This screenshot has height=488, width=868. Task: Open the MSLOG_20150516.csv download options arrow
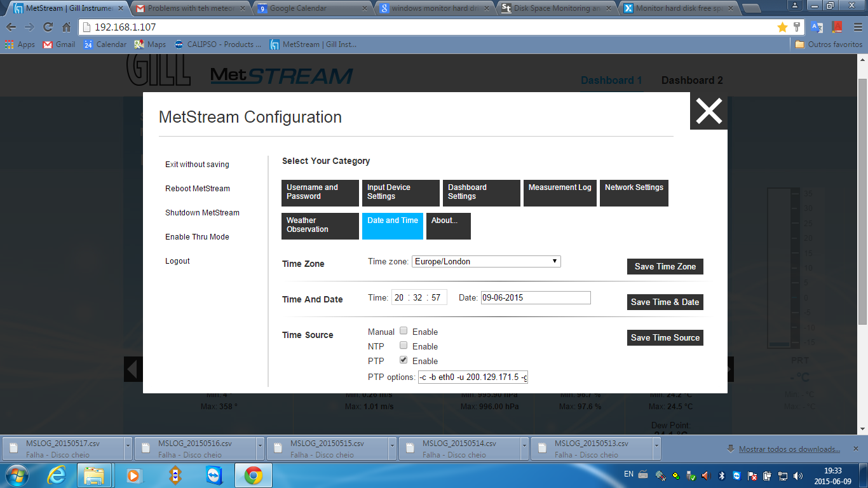coord(260,449)
